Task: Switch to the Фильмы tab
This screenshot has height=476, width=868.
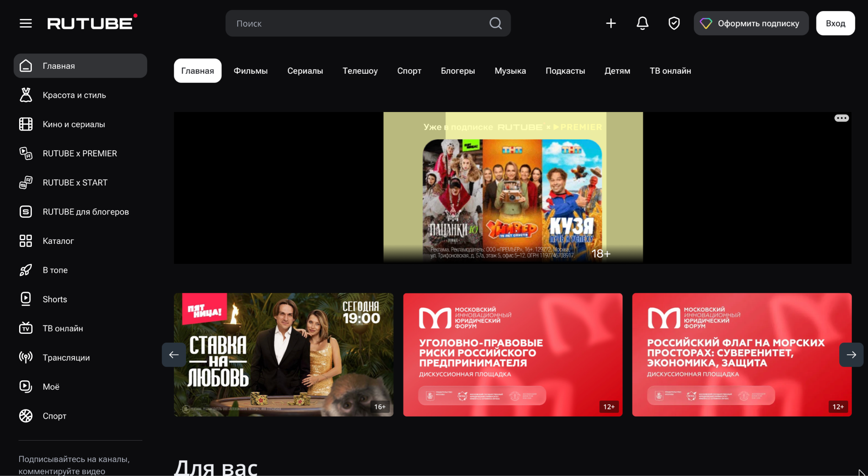Action: pyautogui.click(x=250, y=71)
